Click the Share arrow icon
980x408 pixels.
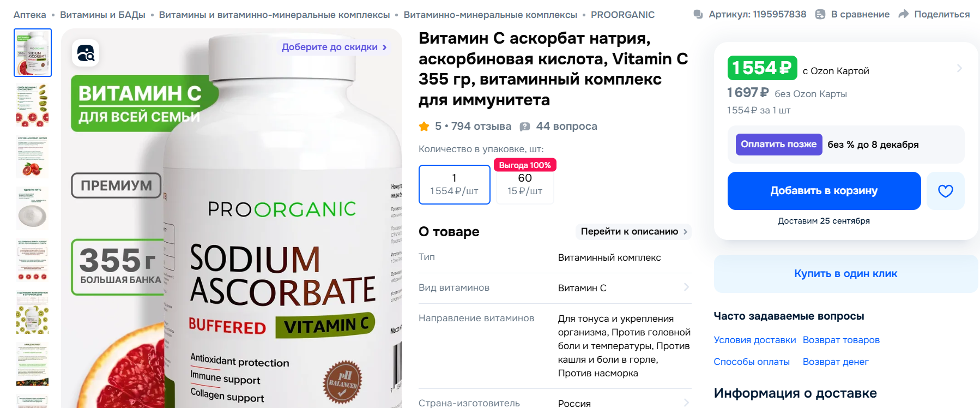[904, 14]
